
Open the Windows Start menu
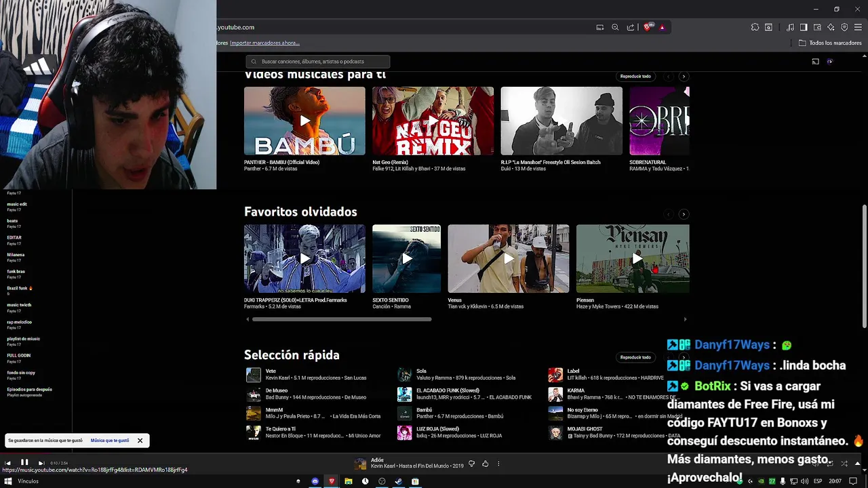point(8,481)
